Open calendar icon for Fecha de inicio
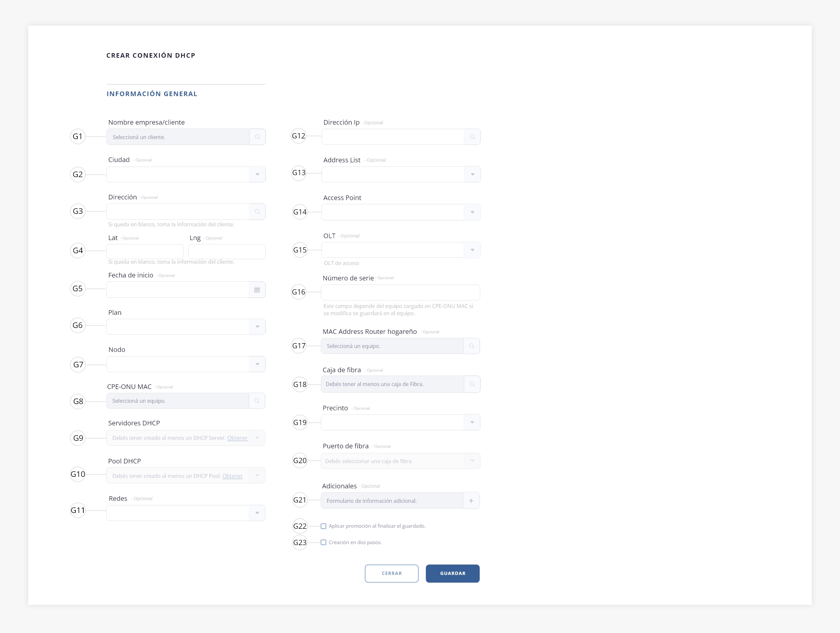Image resolution: width=840 pixels, height=633 pixels. tap(257, 290)
